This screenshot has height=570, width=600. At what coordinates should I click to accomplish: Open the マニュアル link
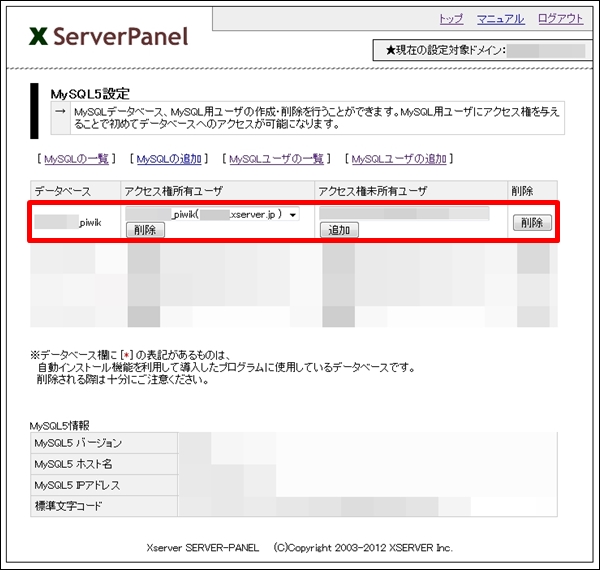point(501,19)
